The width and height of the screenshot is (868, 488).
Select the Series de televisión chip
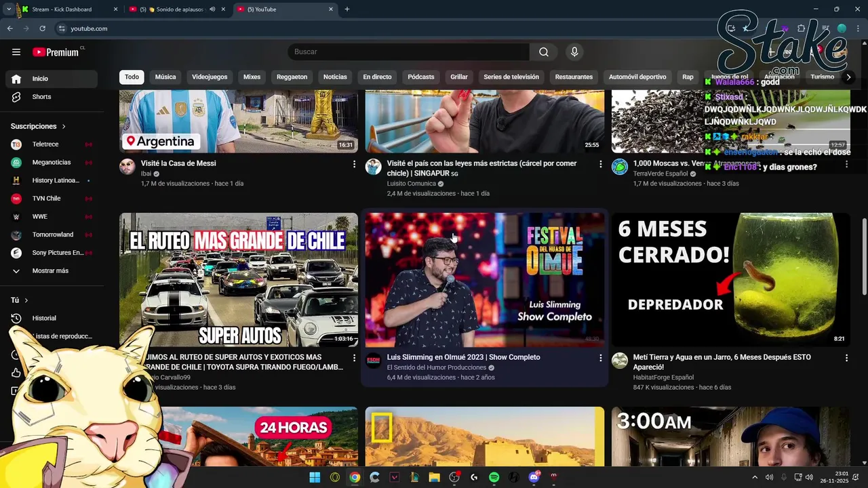(x=511, y=77)
